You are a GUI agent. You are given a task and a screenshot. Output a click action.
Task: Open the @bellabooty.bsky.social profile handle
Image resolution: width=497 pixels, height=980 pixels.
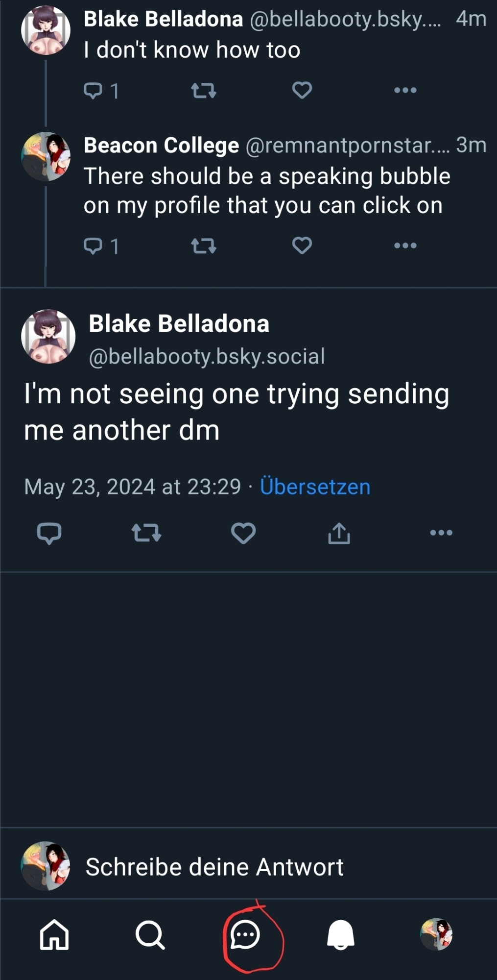(207, 356)
